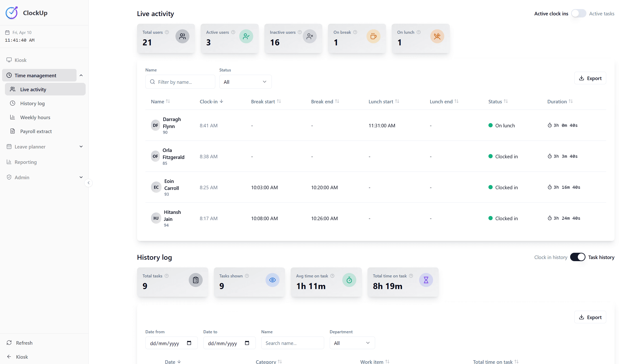The width and height of the screenshot is (619, 364).
Task: Click the Total time on task hourglass icon
Action: tap(426, 280)
